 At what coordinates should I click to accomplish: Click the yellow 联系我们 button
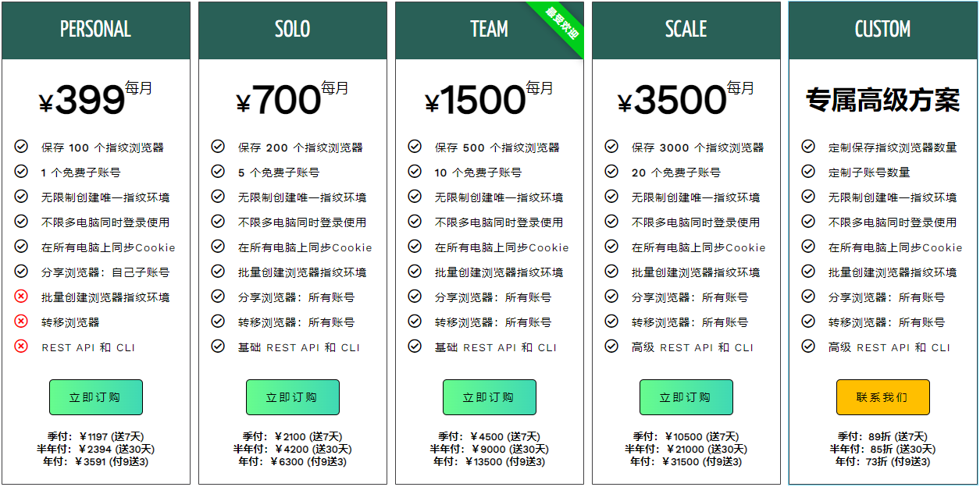(882, 397)
